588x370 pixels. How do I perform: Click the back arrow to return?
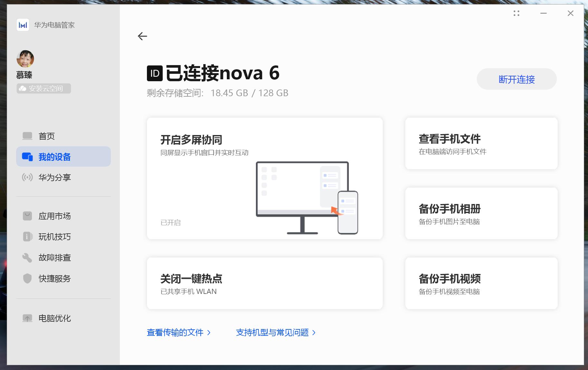pos(143,36)
